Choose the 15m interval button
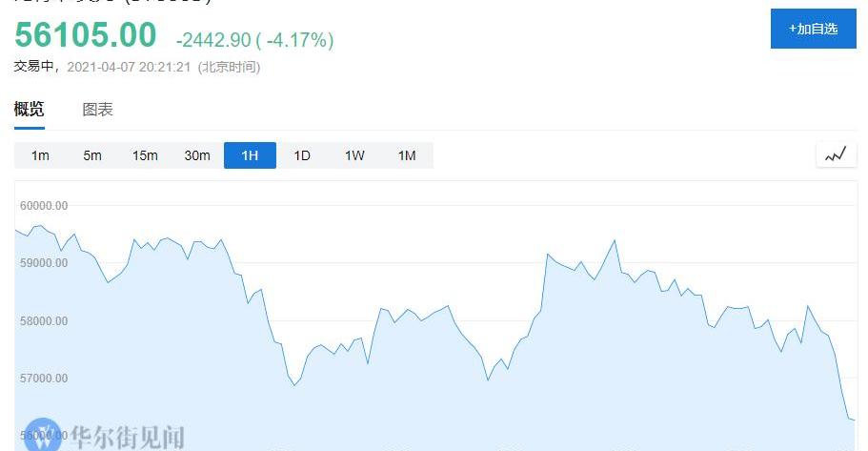Viewport: 868px width, 451px height. coord(145,155)
